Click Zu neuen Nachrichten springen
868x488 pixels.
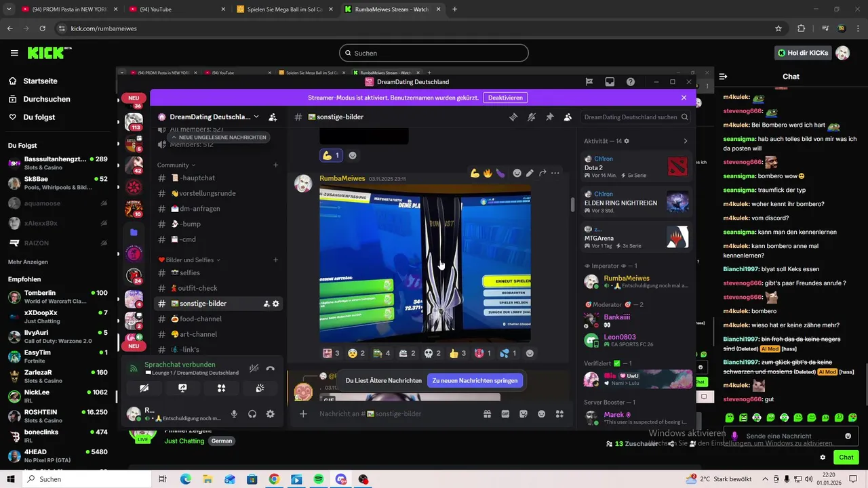pos(475,380)
